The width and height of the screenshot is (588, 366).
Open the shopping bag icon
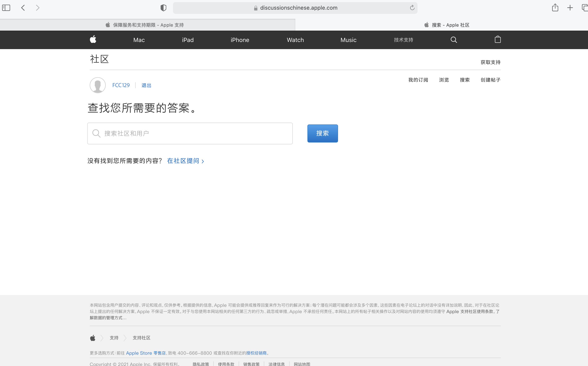pos(498,39)
